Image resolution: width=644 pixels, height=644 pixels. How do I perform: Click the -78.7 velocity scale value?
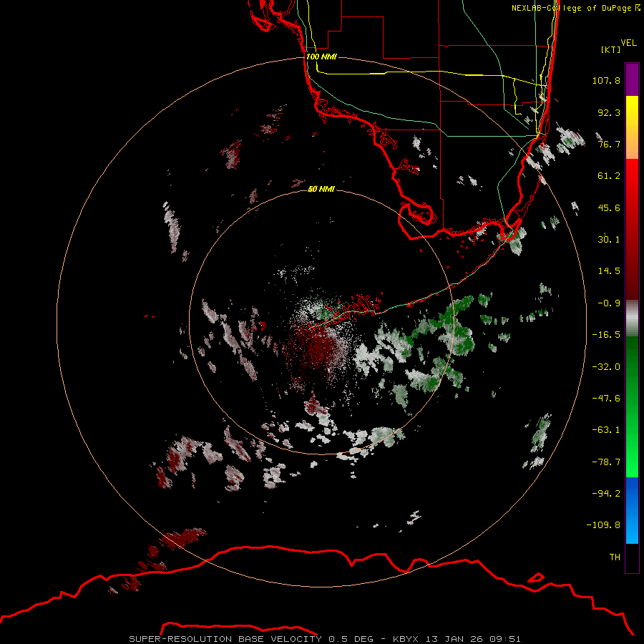point(606,462)
